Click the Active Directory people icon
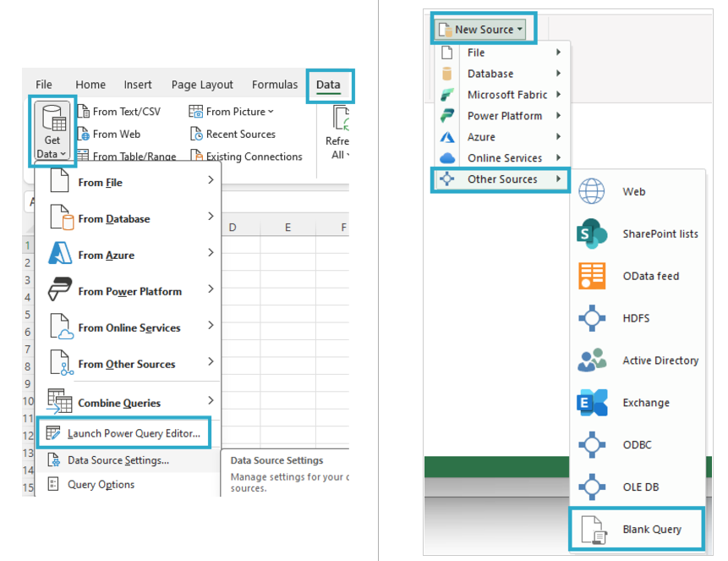 pyautogui.click(x=592, y=360)
